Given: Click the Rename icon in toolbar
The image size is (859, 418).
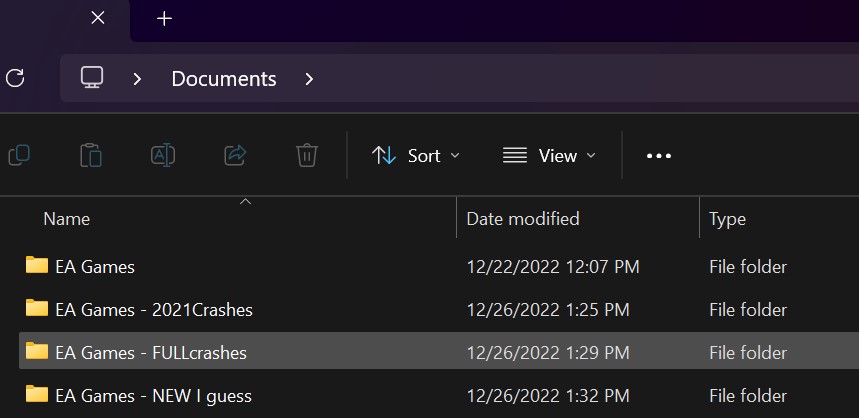Looking at the screenshot, I should [x=163, y=155].
